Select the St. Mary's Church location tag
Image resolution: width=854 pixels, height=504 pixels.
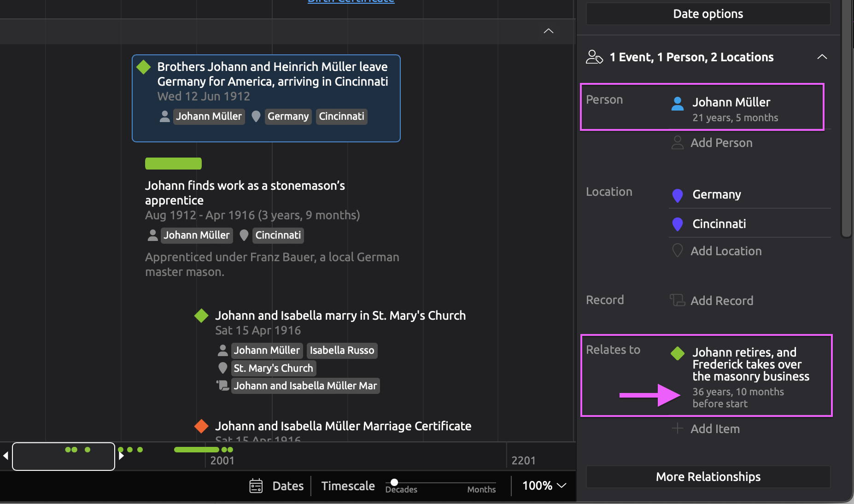point(273,368)
